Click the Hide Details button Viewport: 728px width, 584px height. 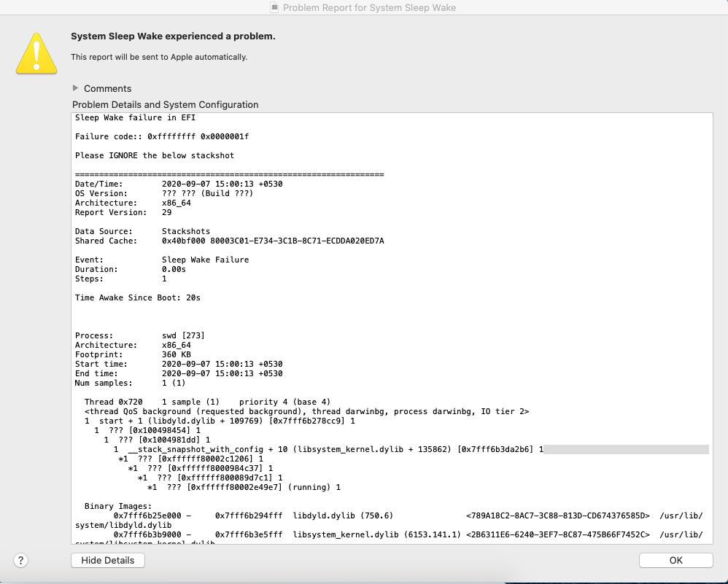tap(108, 561)
